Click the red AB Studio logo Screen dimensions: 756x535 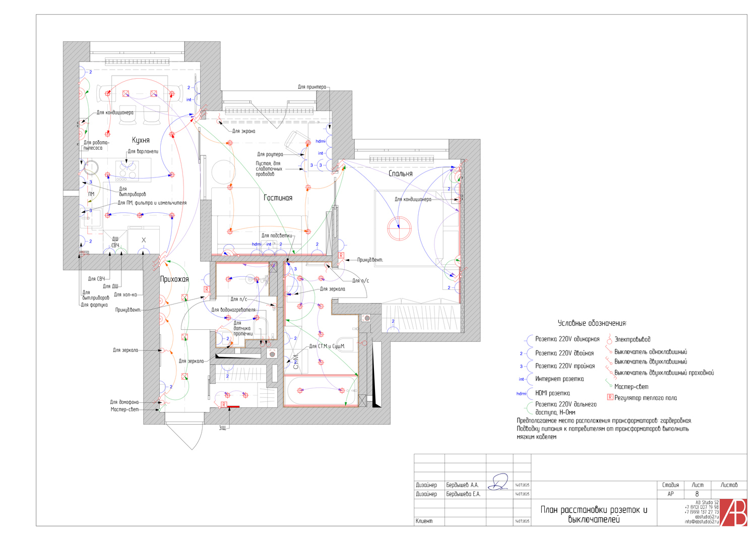click(734, 512)
